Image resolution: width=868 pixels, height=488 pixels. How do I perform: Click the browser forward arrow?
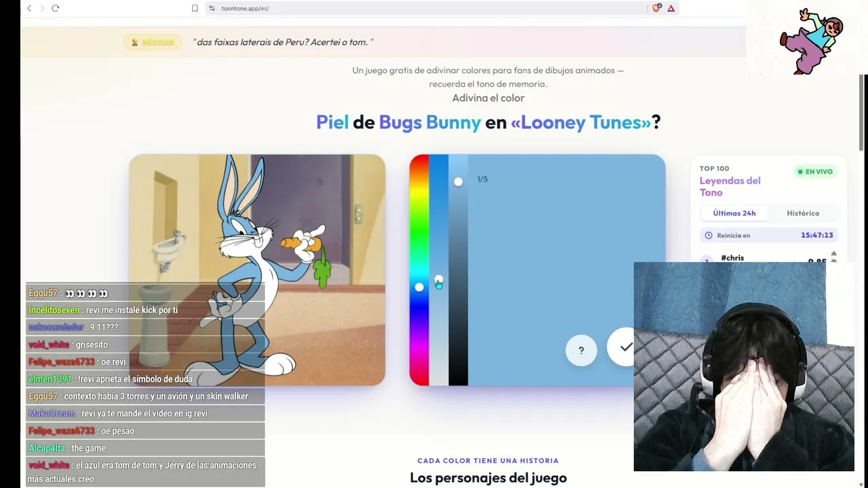point(42,8)
